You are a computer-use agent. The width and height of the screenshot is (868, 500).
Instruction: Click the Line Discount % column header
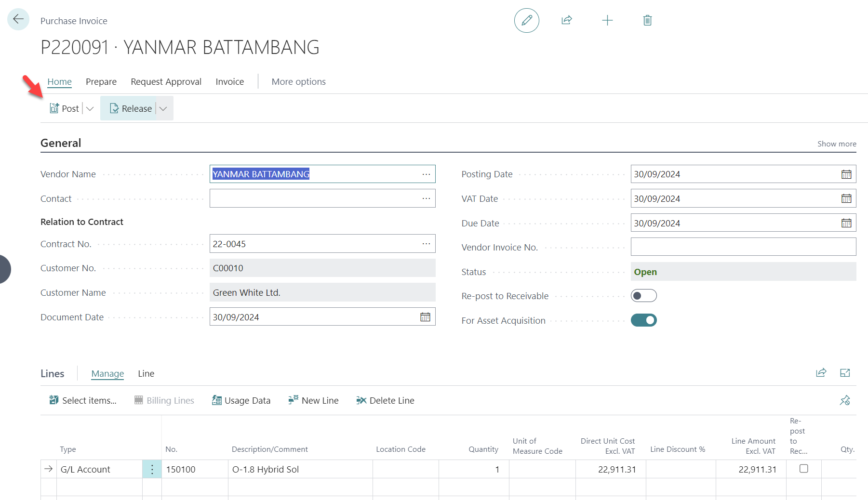point(677,449)
